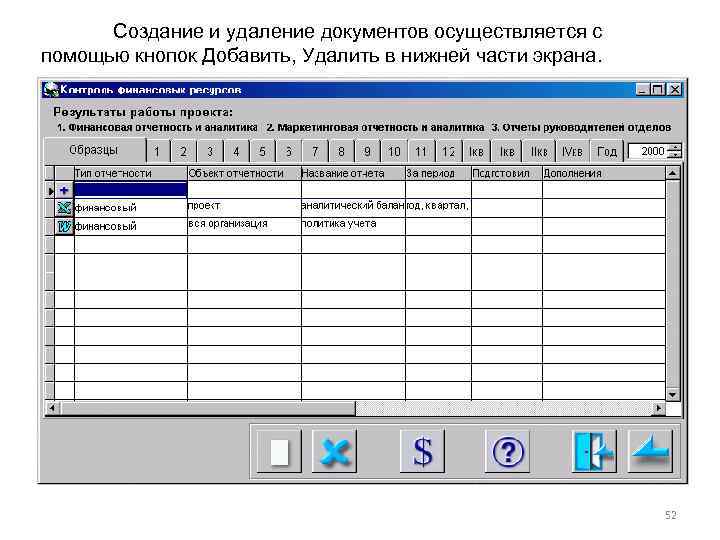
Task: Click the Excel icon in the проект row
Action: point(64,208)
